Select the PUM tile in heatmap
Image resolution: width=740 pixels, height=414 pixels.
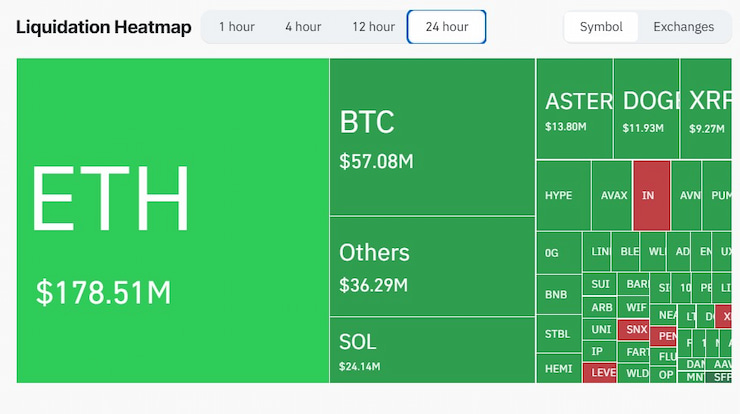[x=717, y=195]
